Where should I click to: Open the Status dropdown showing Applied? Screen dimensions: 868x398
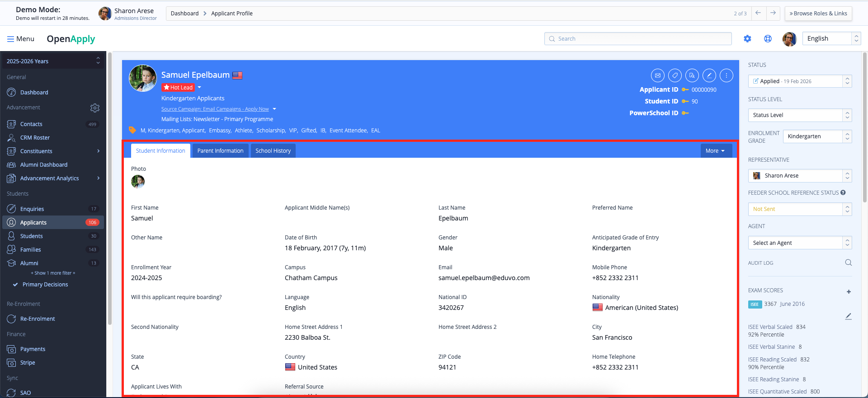coord(799,81)
